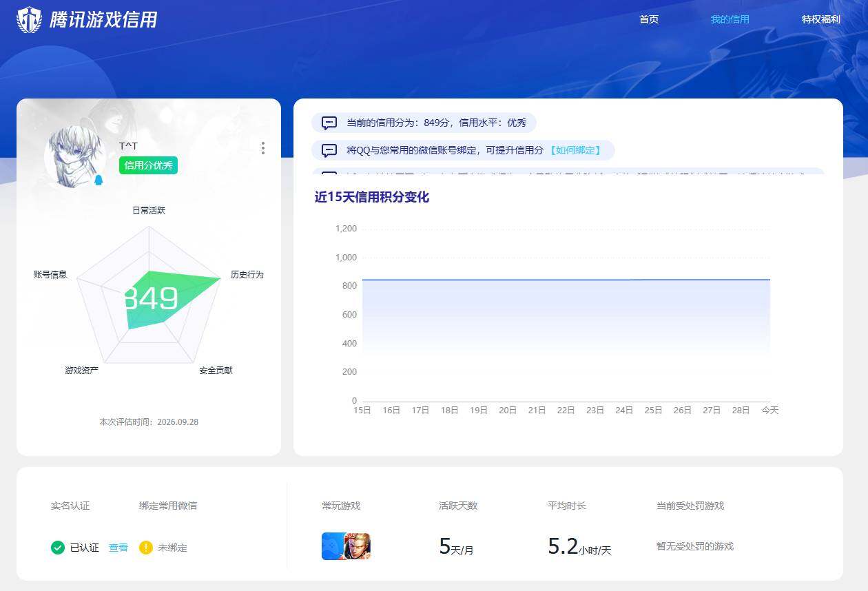Click the Honor of Kings game icon
868x591 pixels.
358,546
